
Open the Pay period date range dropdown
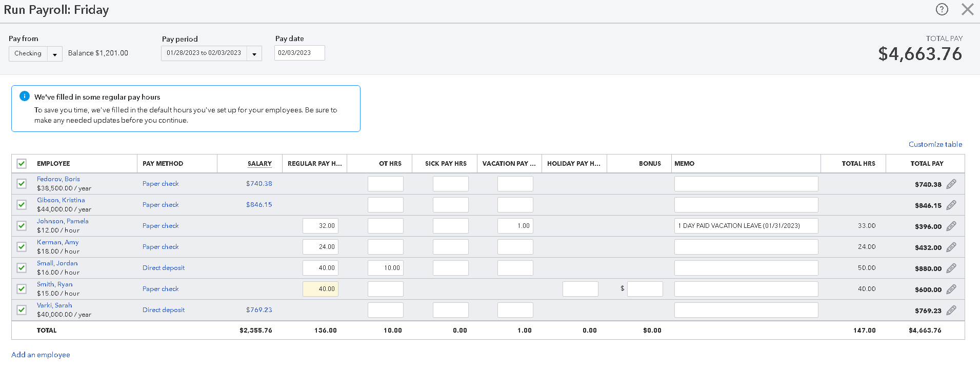pos(254,54)
